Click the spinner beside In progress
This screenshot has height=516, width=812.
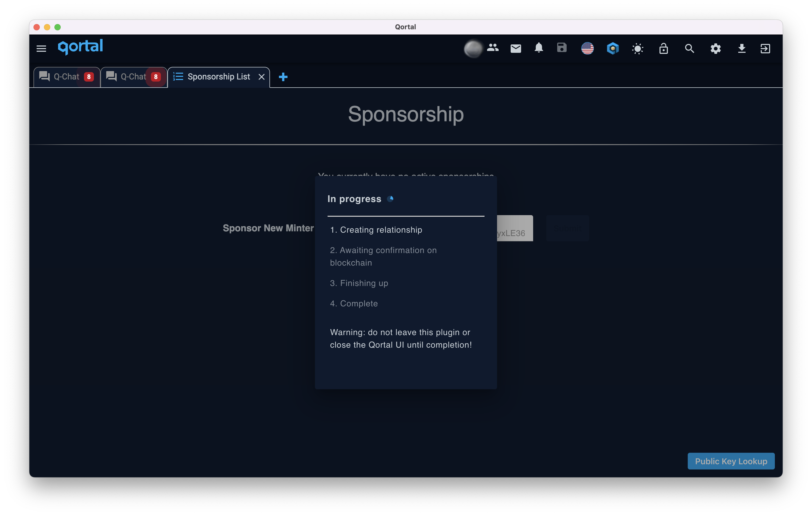click(x=390, y=199)
